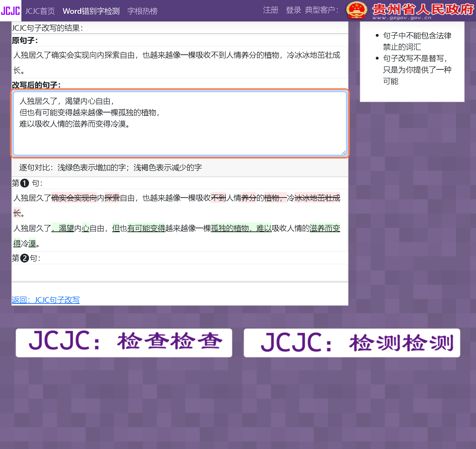Image resolution: width=476 pixels, height=449 pixels.
Task: Click the tip 句子中不能包含法律禁止的词汇
Action: point(417,41)
